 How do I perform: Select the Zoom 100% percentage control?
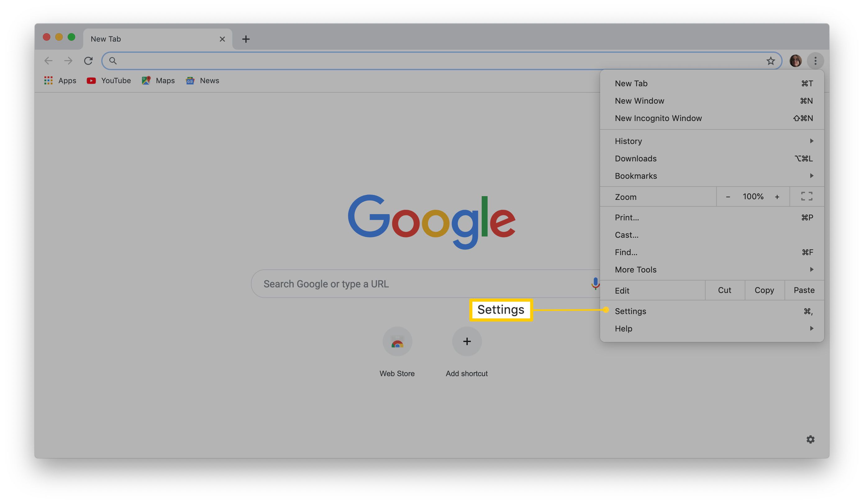[752, 196]
